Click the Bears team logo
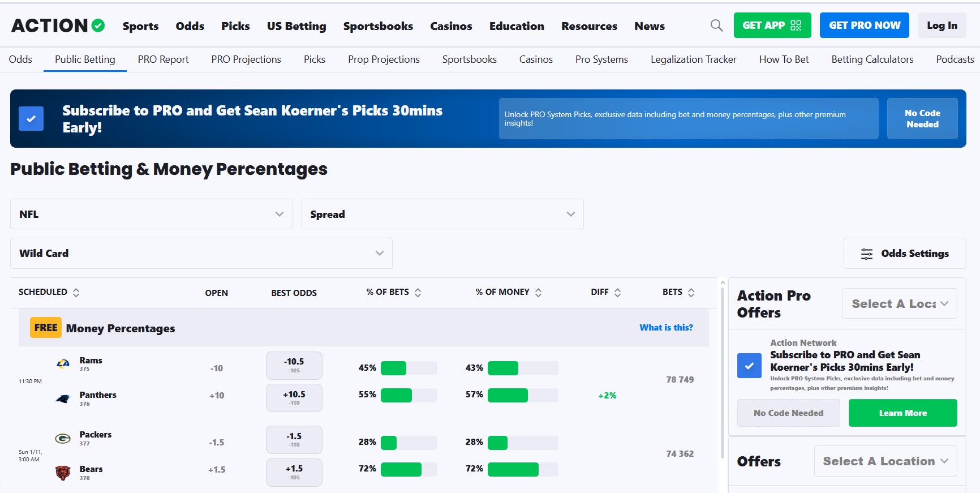 click(x=63, y=473)
